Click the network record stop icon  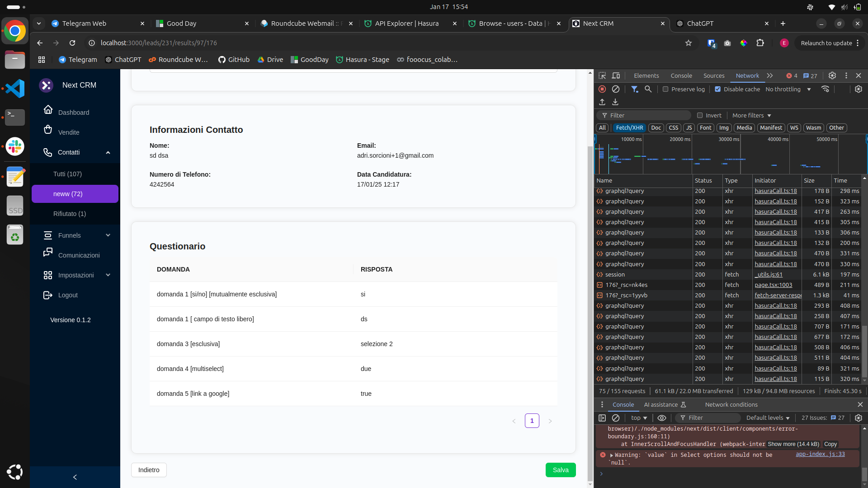[602, 89]
